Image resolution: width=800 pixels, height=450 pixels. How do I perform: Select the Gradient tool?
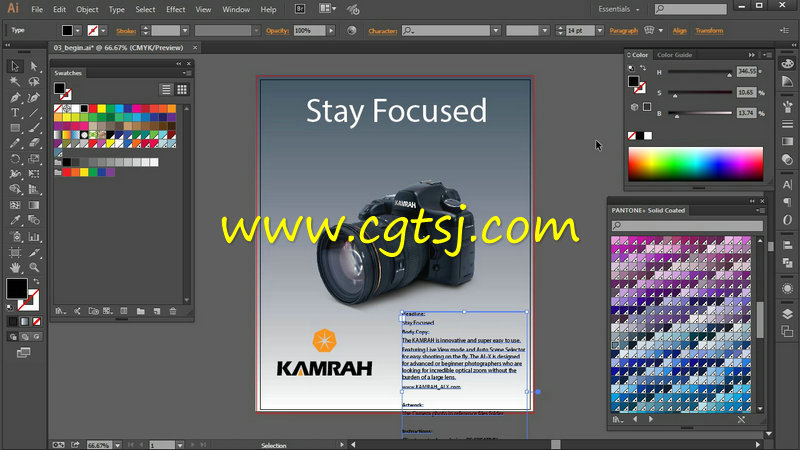tap(34, 205)
